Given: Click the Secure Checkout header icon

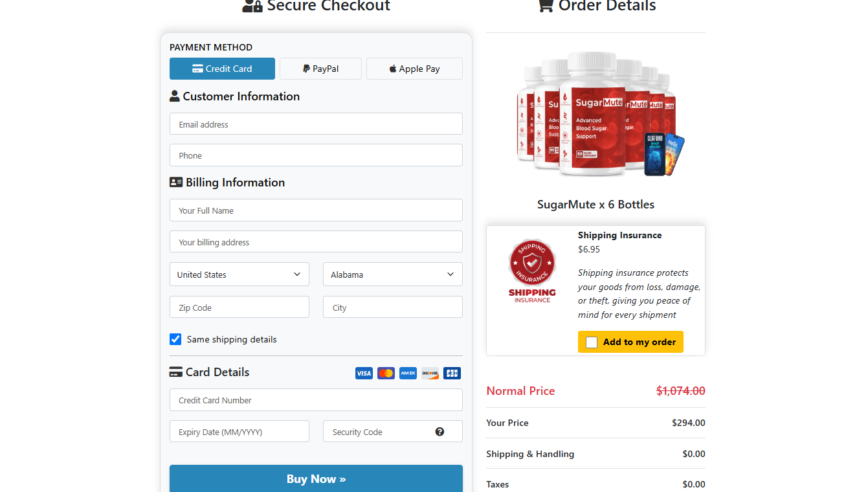Looking at the screenshot, I should click(x=252, y=5).
